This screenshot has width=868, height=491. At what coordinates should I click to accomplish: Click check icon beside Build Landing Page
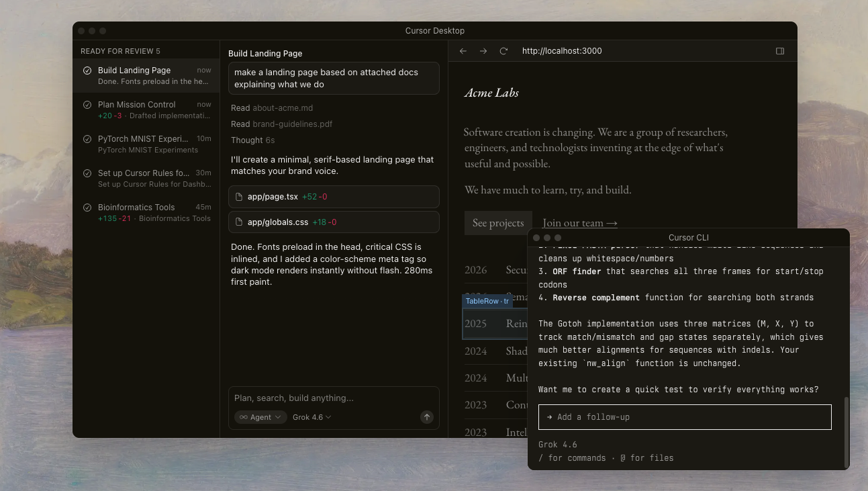click(x=87, y=71)
